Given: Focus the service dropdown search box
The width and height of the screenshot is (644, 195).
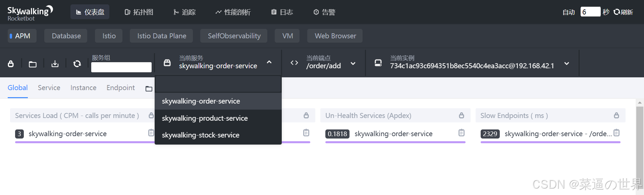Looking at the screenshot, I should (x=218, y=84).
